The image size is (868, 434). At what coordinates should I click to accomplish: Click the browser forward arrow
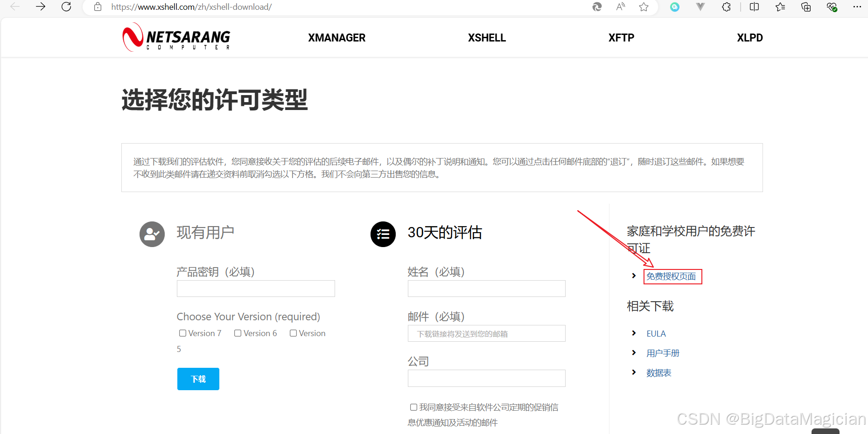tap(41, 7)
